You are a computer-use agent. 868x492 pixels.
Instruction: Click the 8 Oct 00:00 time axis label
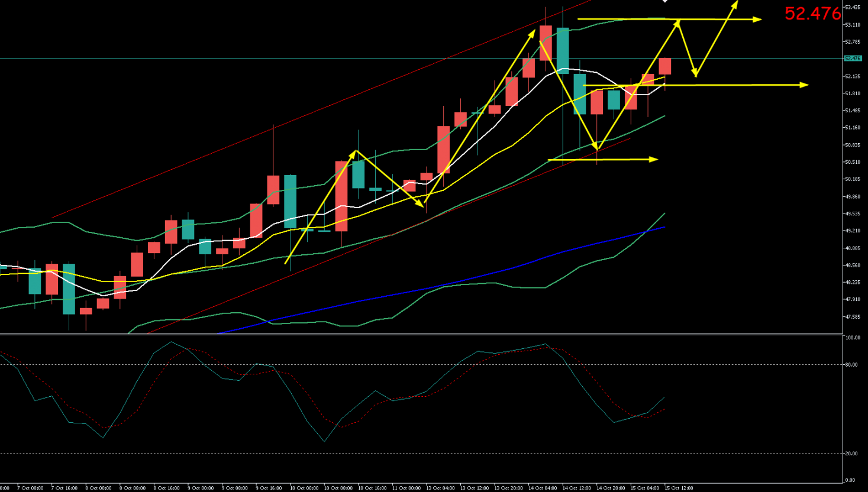coord(98,488)
